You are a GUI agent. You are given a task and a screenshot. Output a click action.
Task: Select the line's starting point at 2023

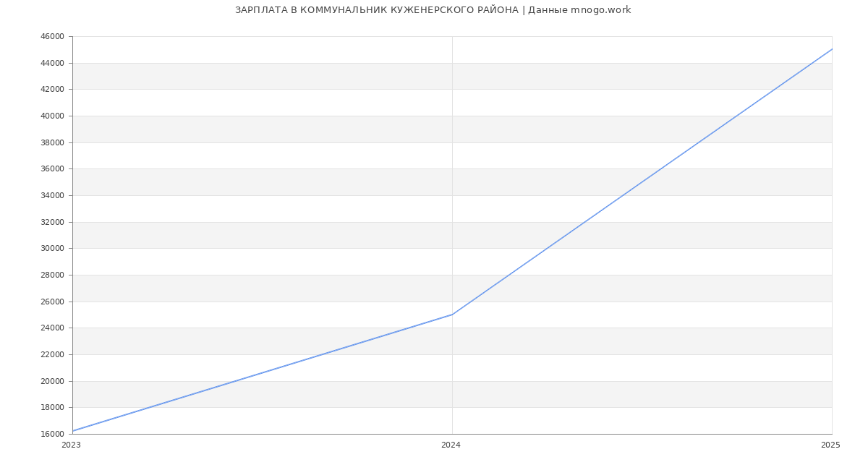(x=73, y=431)
